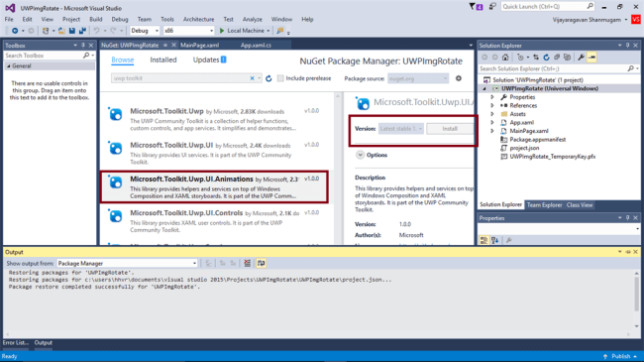The height and width of the screenshot is (362, 644).
Task: Click the Save All toolbar icon
Action: point(82,31)
